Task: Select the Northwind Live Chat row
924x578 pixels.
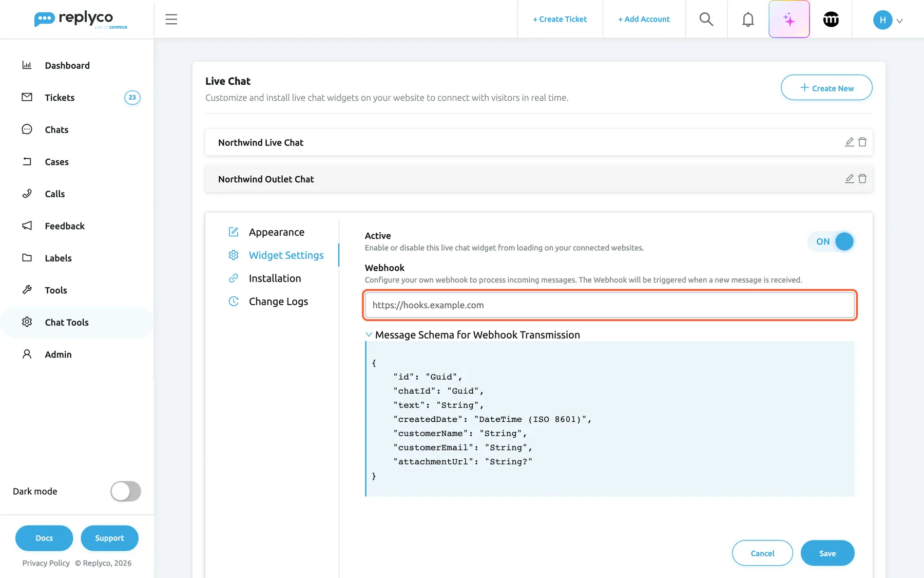Action: [x=539, y=142]
